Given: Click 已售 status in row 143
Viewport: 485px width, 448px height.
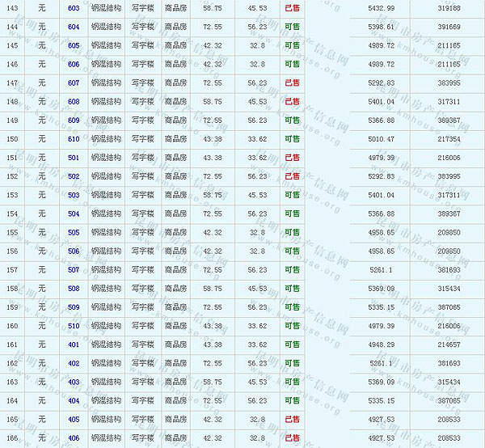Looking at the screenshot, I should [292, 8].
